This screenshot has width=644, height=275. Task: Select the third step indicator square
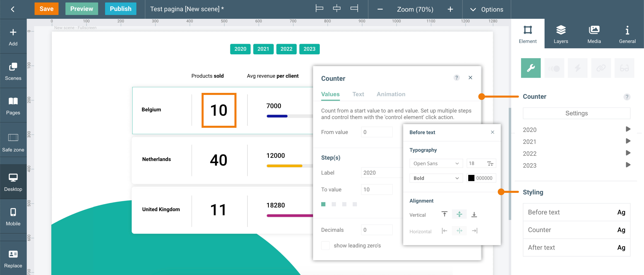(344, 204)
